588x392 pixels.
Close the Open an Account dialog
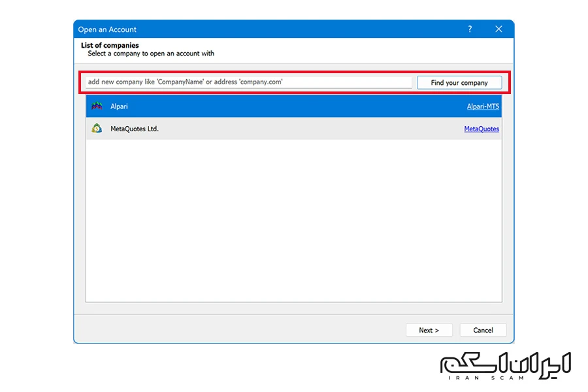click(x=498, y=29)
